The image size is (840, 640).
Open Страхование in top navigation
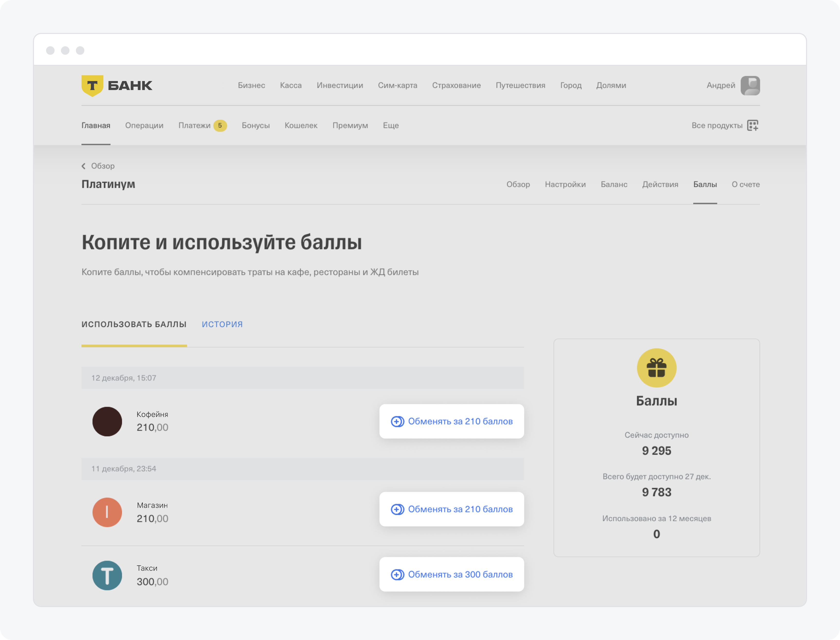pyautogui.click(x=456, y=85)
